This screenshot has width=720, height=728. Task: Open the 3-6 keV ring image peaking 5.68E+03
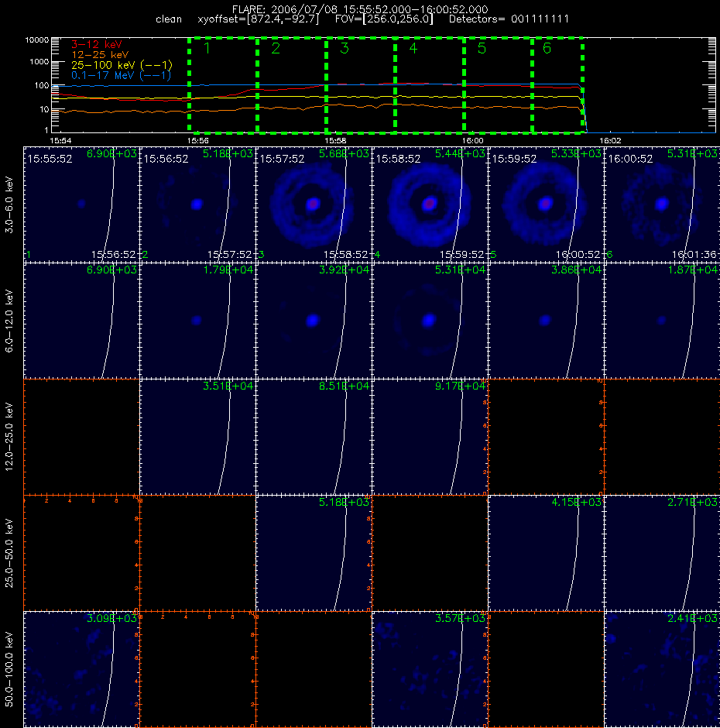(314, 204)
